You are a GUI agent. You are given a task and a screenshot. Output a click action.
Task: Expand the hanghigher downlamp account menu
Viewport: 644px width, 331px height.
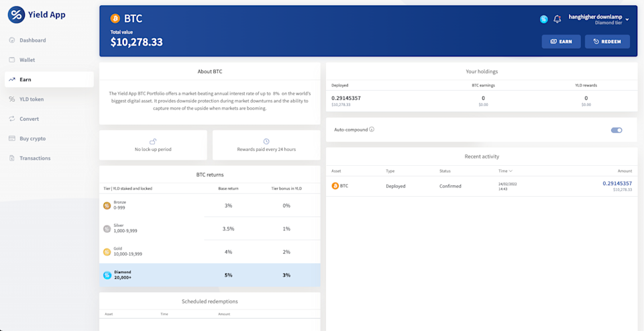(627, 19)
